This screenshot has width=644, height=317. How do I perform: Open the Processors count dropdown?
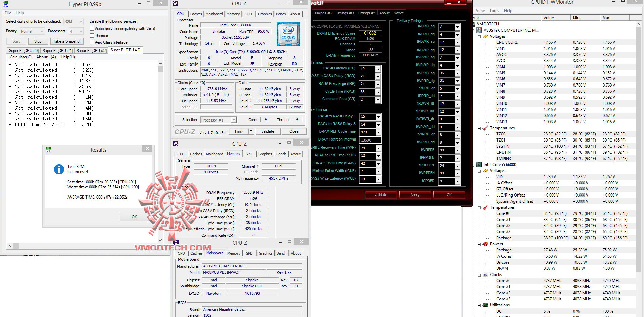76,31
